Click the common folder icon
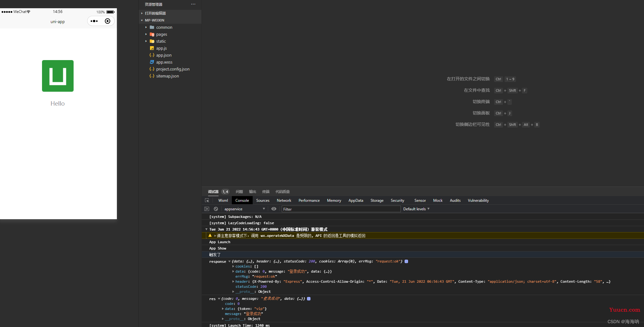This screenshot has height=327, width=644. tap(152, 28)
